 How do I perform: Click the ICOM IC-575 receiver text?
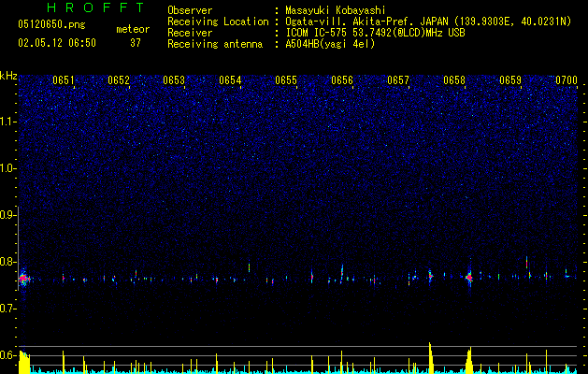click(375, 33)
